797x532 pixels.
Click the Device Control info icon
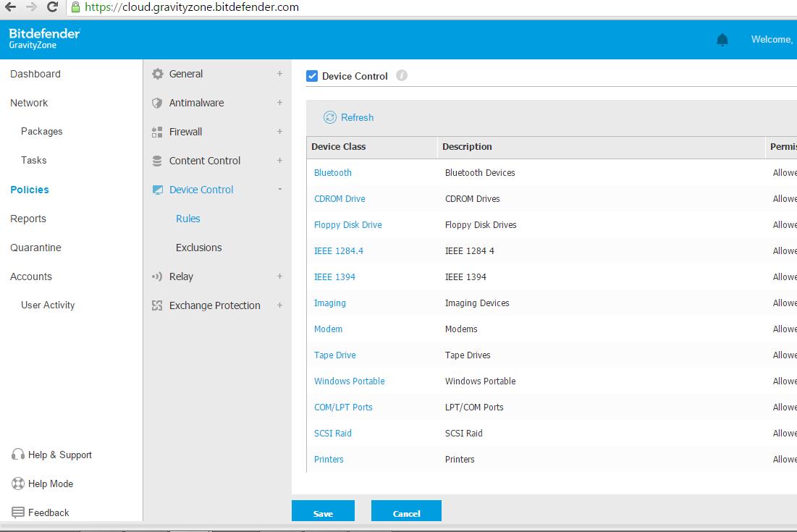[x=402, y=76]
